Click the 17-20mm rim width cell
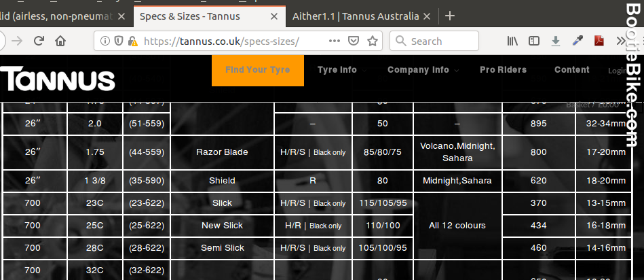 [605, 152]
